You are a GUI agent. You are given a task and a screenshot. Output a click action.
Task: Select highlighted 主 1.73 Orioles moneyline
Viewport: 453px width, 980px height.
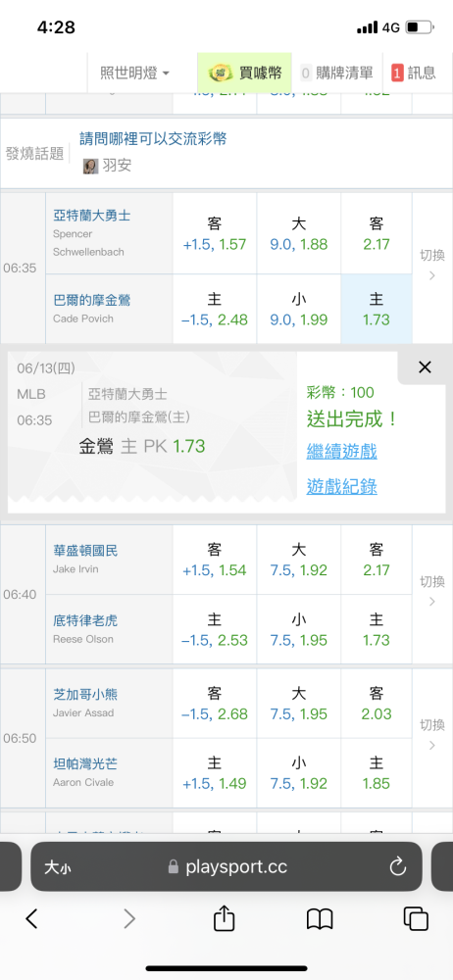pos(377,309)
